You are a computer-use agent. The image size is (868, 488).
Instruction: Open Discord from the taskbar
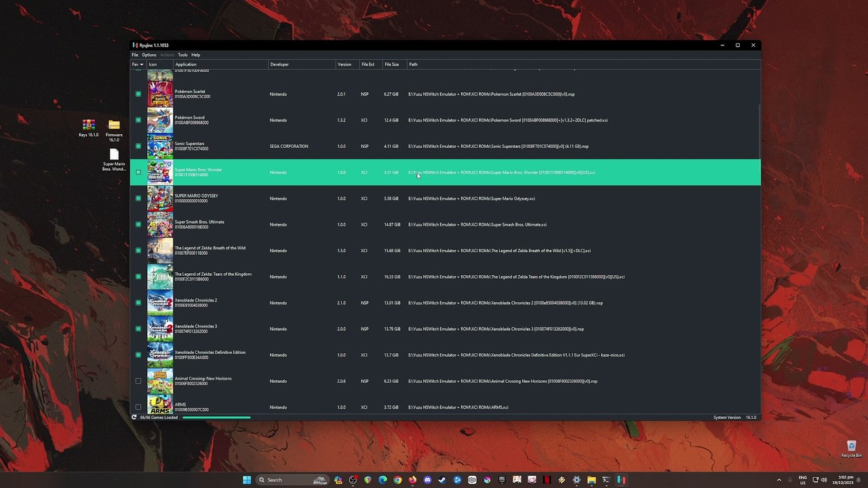tap(427, 480)
